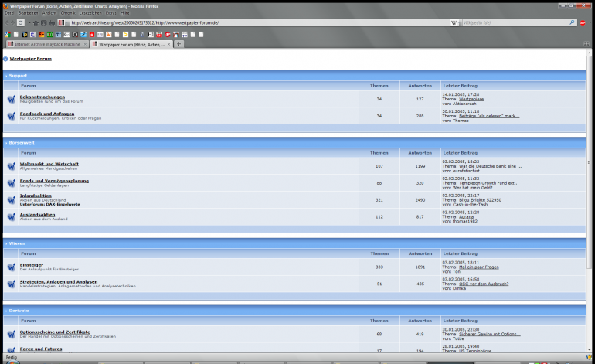Select Einsteiger Antworten count 1891
The height and width of the screenshot is (364, 595).
click(x=420, y=267)
